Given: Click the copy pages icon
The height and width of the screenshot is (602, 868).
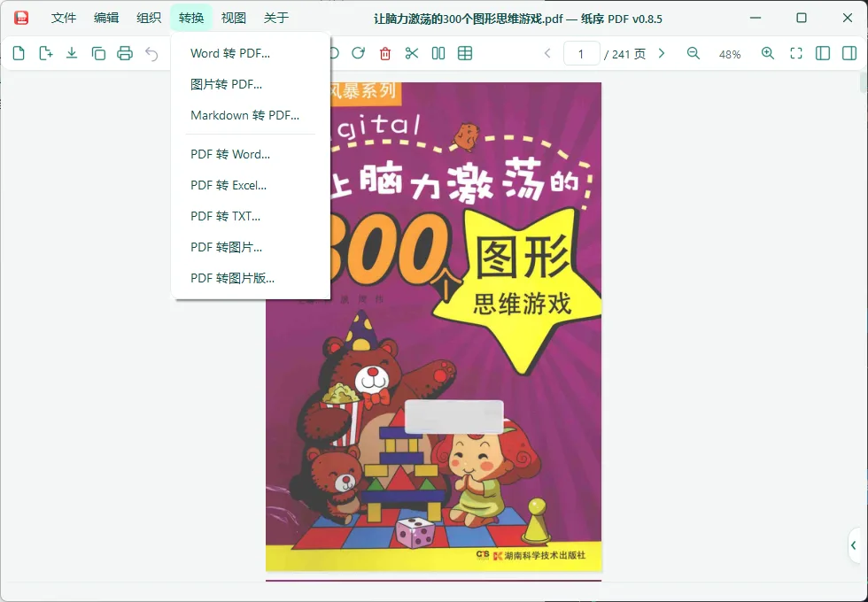Looking at the screenshot, I should [98, 53].
